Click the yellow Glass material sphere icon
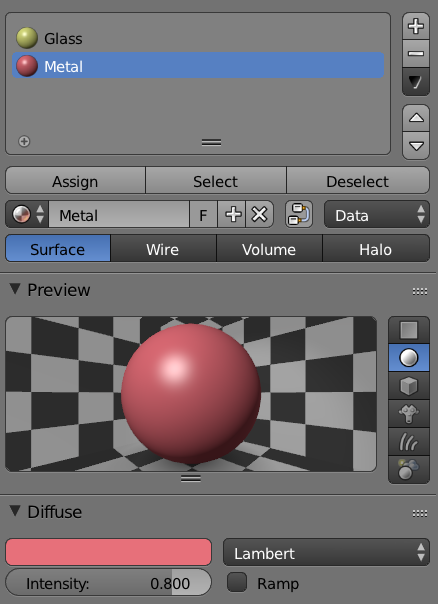 (27, 38)
